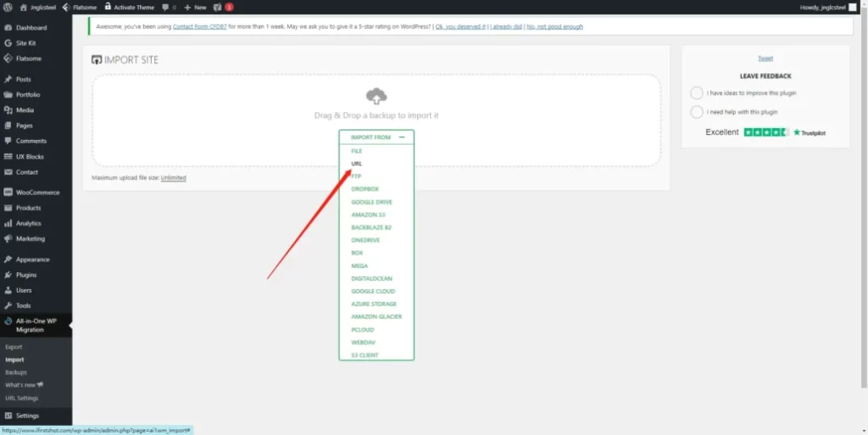The height and width of the screenshot is (435, 868).
Task: Open WooCommerce menu icon
Action: coord(8,192)
